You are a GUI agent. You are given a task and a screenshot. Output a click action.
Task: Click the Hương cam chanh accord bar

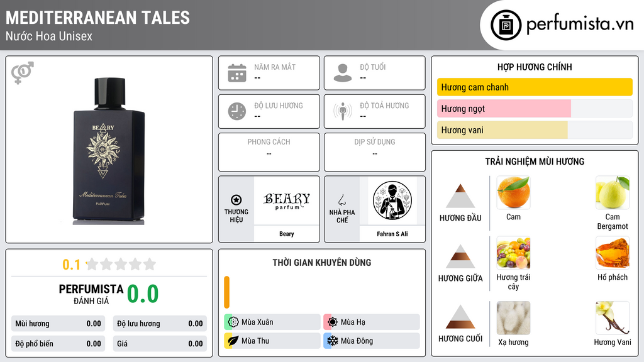[x=535, y=87]
